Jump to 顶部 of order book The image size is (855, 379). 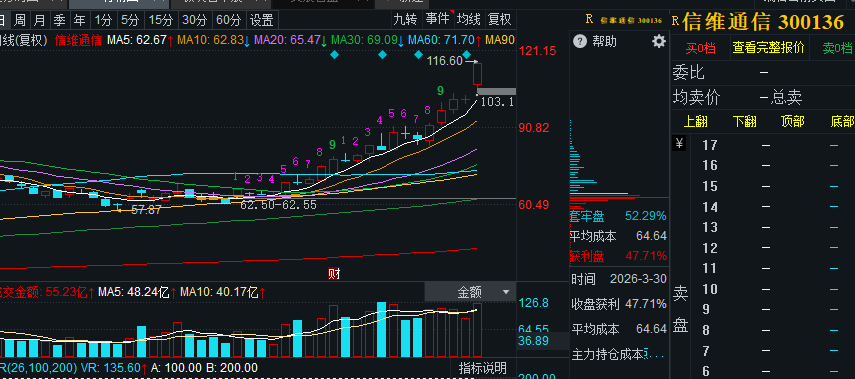[792, 121]
